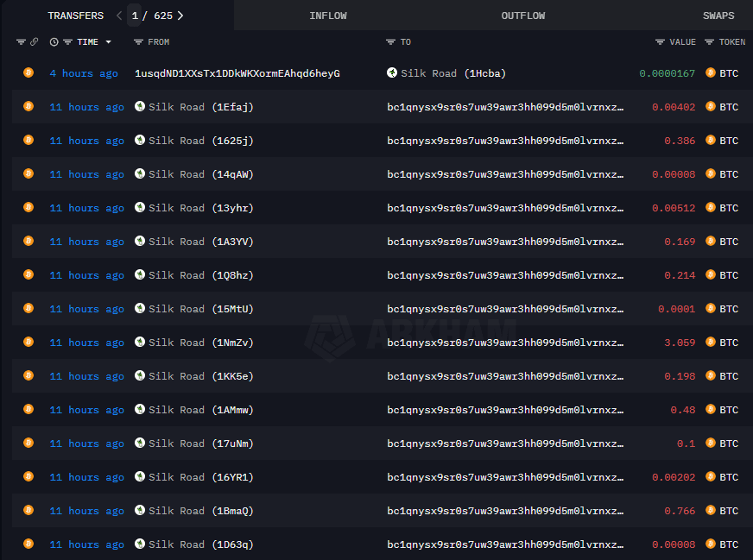Open the VALUE column filter
The height and width of the screenshot is (560, 753).
point(660,41)
